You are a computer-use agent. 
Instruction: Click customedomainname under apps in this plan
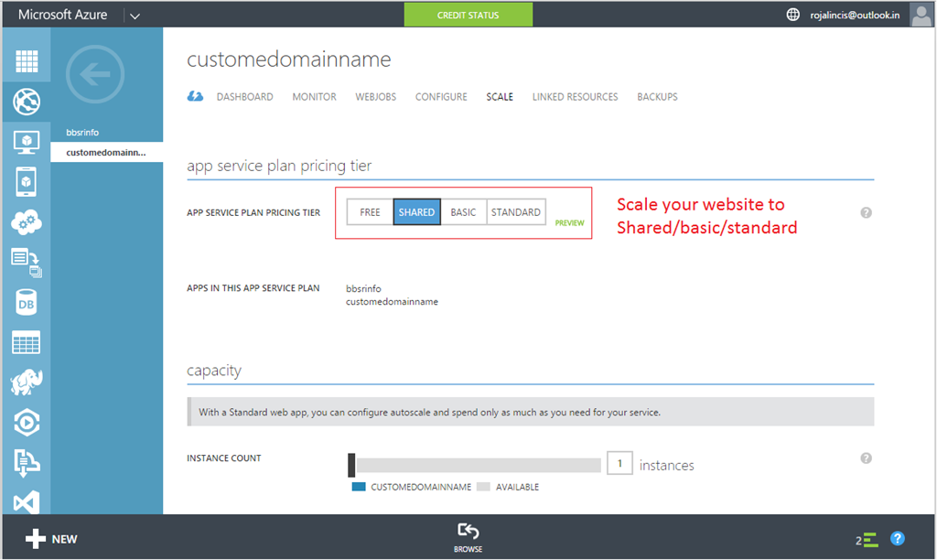[x=392, y=302]
